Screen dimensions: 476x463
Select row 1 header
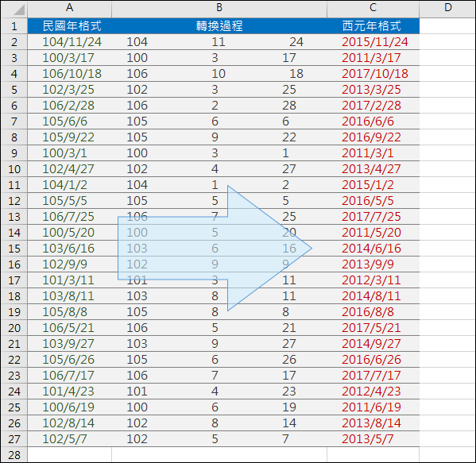pos(14,26)
